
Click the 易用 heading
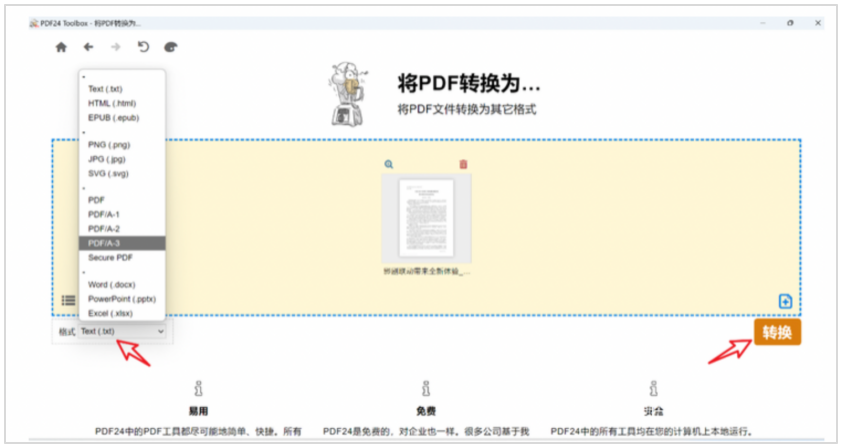coord(199,411)
